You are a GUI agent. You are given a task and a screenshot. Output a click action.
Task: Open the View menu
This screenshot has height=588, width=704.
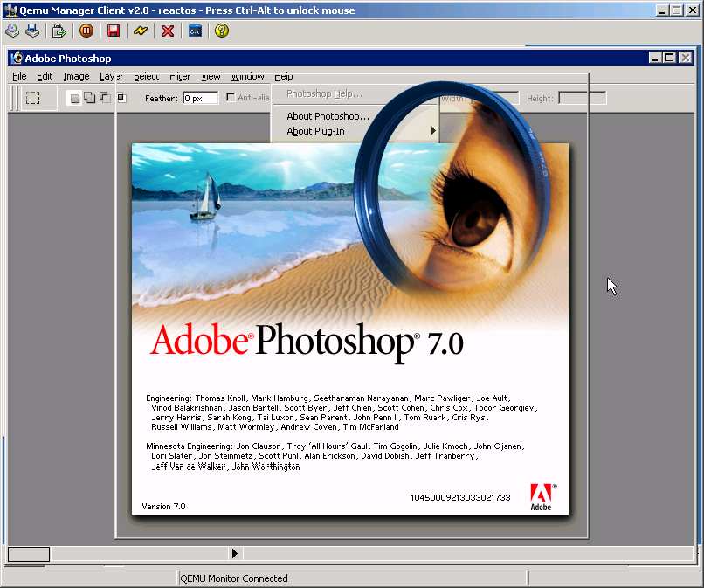211,76
